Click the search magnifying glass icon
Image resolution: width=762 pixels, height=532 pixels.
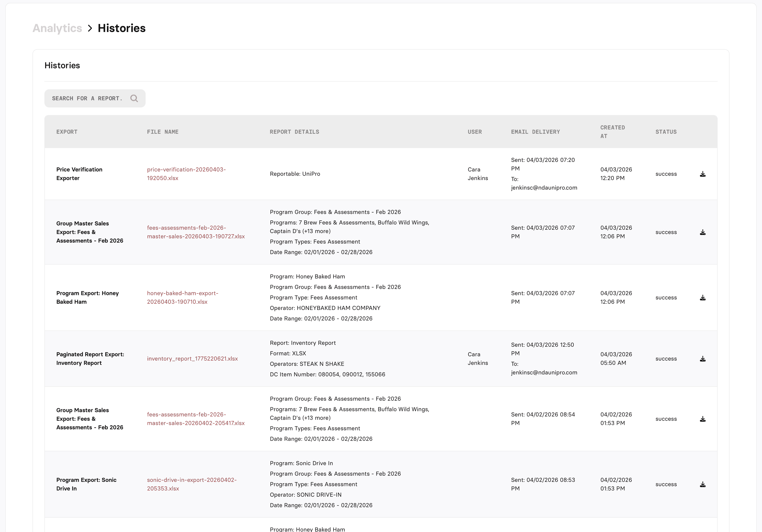(134, 98)
